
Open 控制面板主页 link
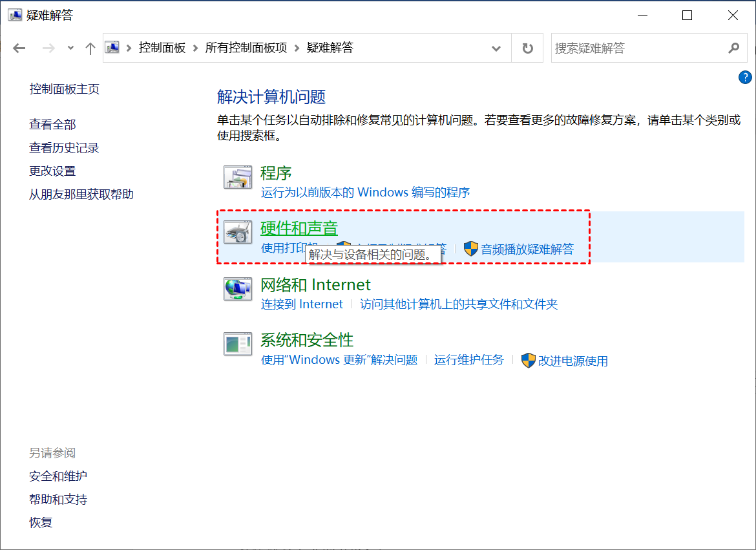click(x=64, y=89)
